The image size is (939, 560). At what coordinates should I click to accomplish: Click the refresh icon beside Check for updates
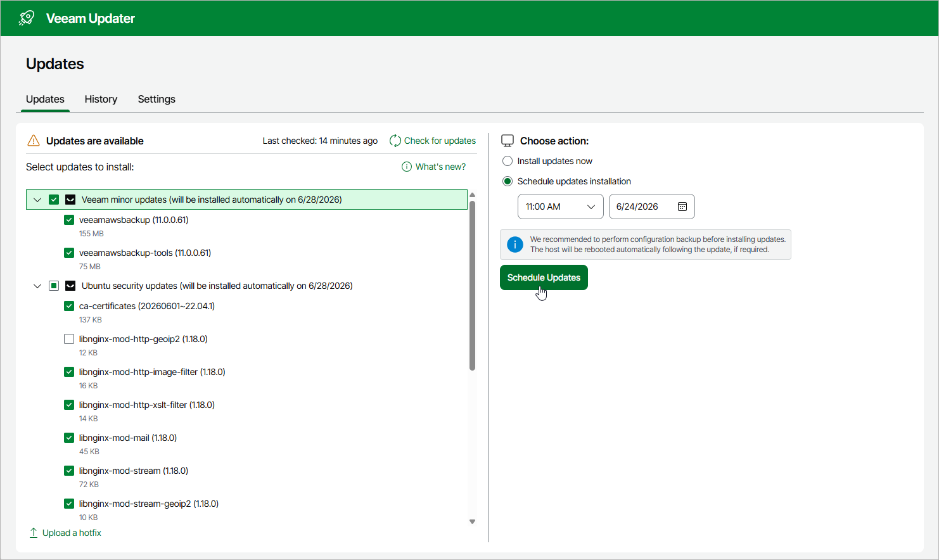[x=395, y=141]
